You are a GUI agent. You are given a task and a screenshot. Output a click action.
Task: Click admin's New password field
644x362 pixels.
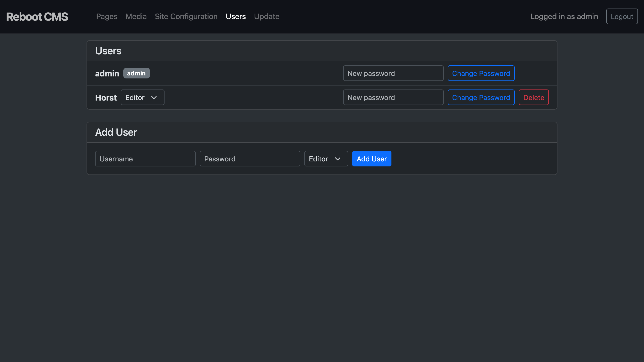(393, 73)
